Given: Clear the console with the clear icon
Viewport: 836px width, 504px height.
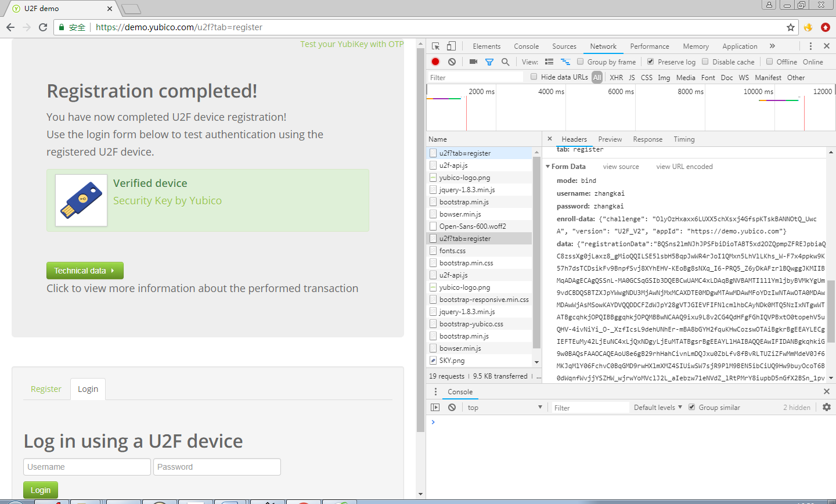Looking at the screenshot, I should [x=452, y=408].
